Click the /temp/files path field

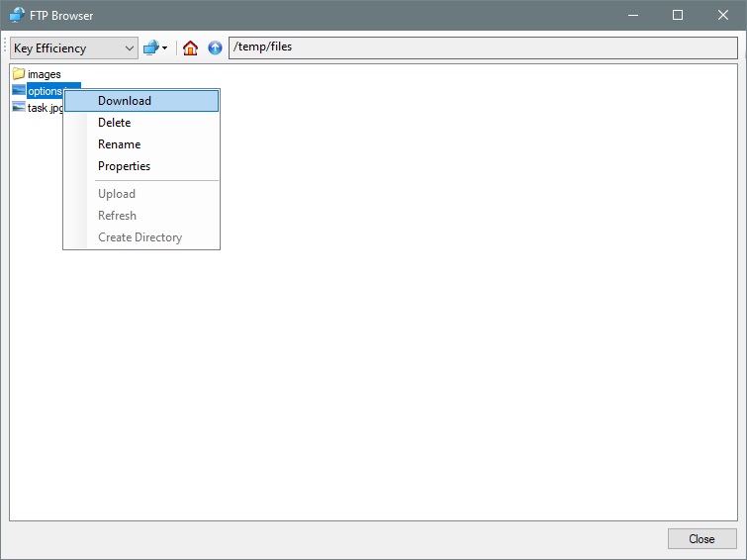[x=483, y=47]
